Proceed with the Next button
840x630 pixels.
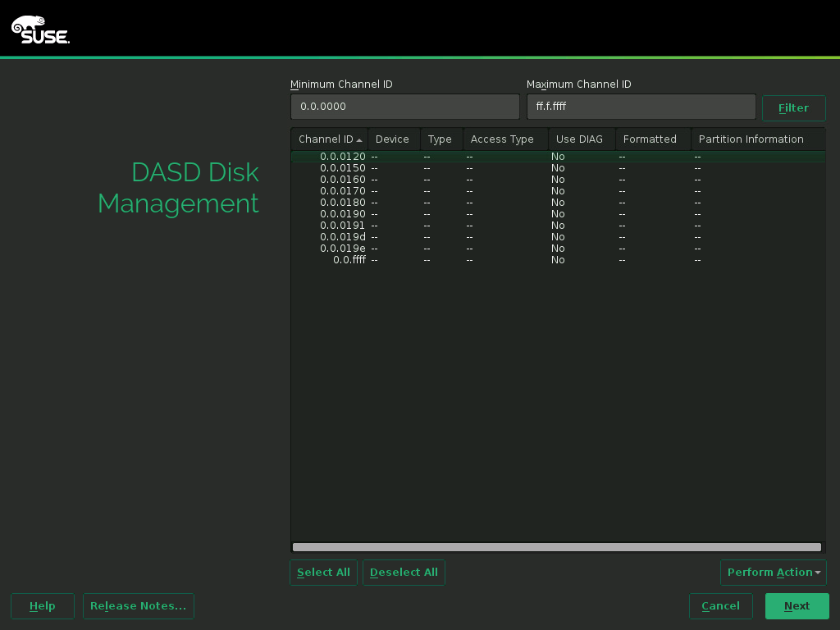[797, 606]
